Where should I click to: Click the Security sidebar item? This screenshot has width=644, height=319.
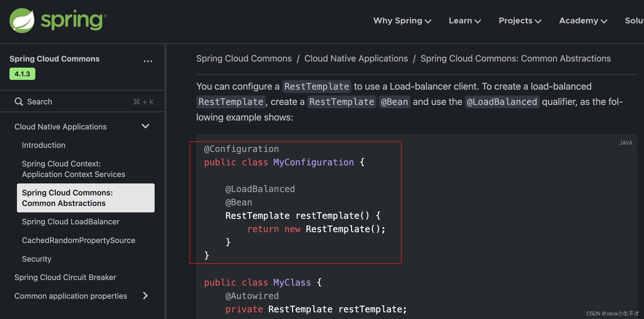[x=36, y=259]
